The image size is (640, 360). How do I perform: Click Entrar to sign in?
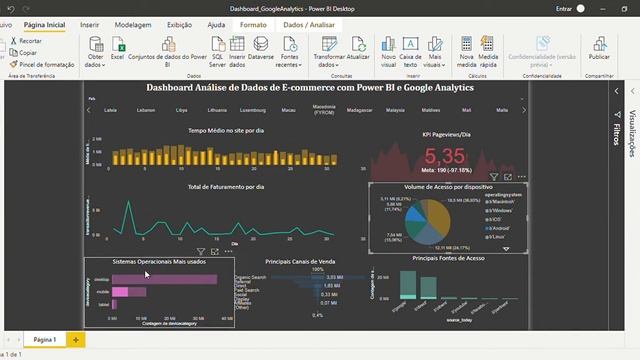tap(564, 9)
